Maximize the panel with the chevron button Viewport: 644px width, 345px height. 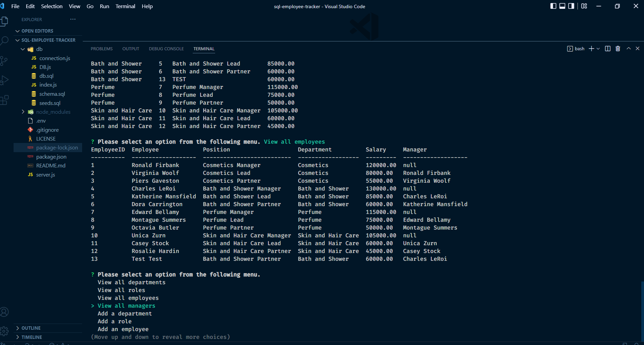[628, 49]
